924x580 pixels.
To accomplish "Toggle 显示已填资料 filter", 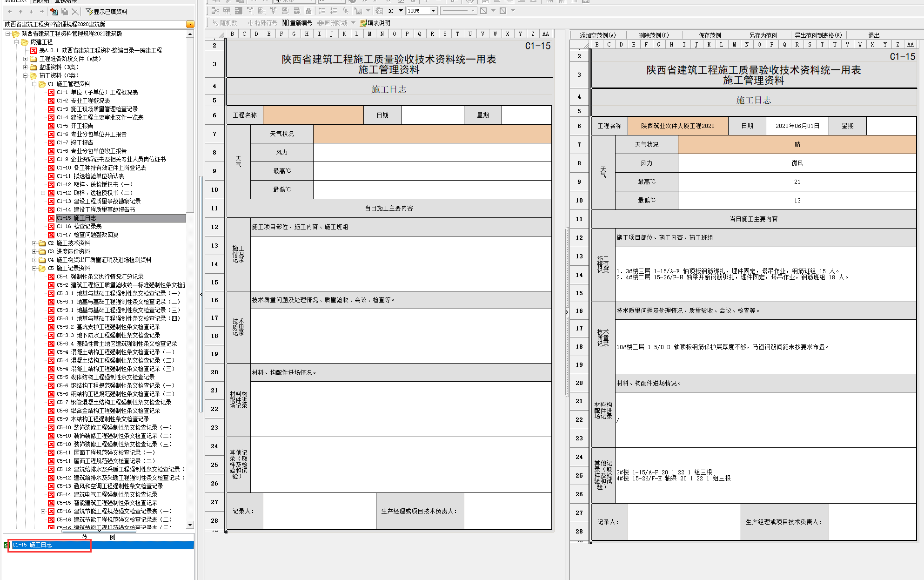I will (107, 12).
